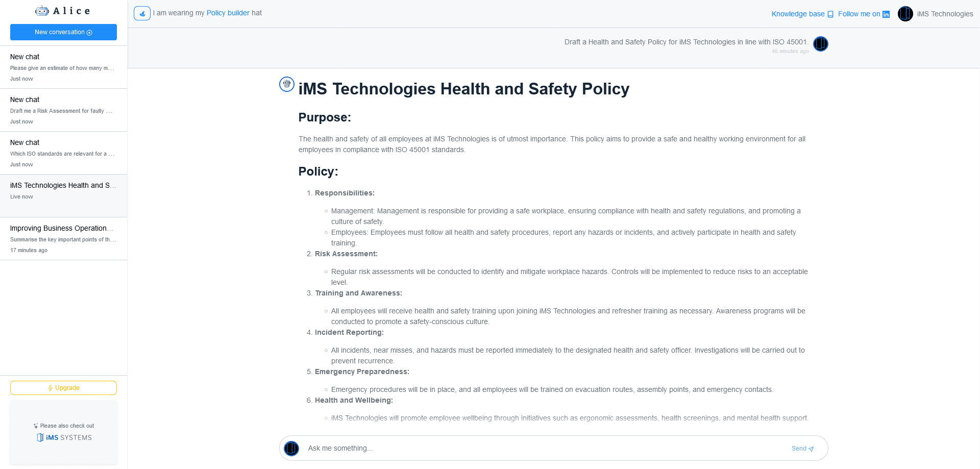
Task: Open the iMS SYSTEMS promo link
Action: click(x=64, y=432)
